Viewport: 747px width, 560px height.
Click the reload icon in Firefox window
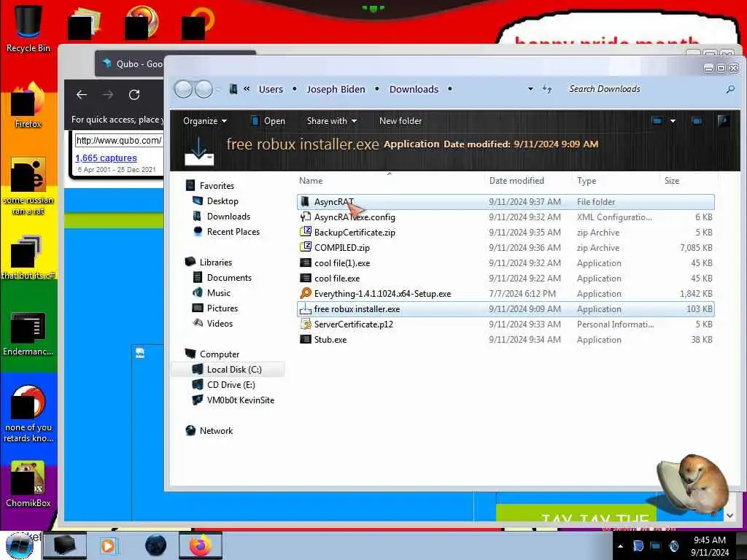tap(134, 95)
